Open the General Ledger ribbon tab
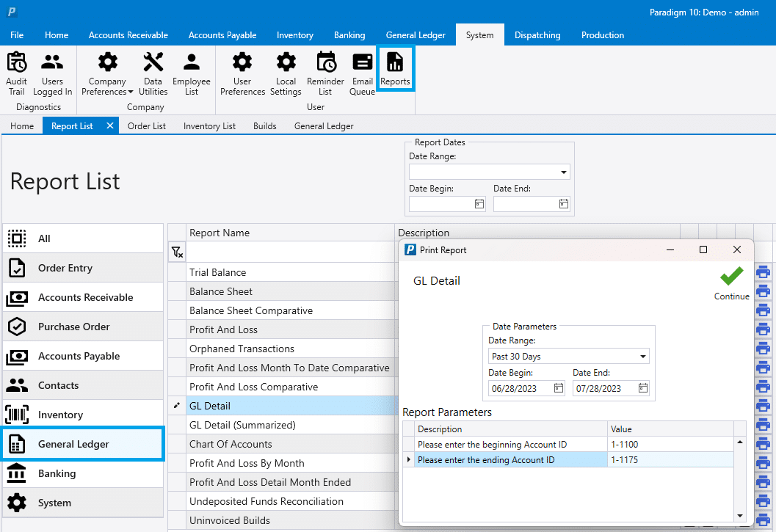The height and width of the screenshot is (532, 776). 416,35
